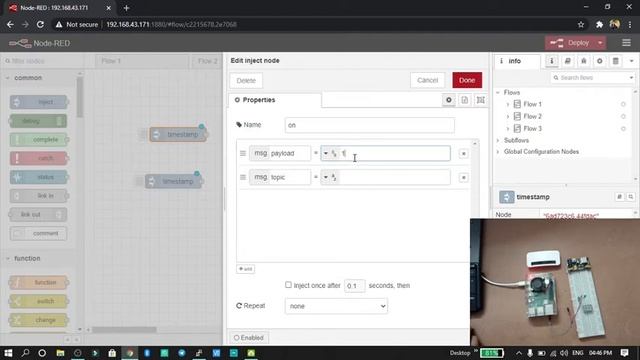Open the Search flows options dropdown arrow

click(631, 78)
